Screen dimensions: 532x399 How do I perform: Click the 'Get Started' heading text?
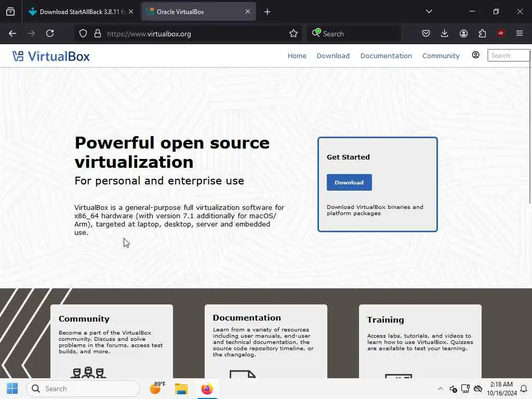(x=348, y=157)
